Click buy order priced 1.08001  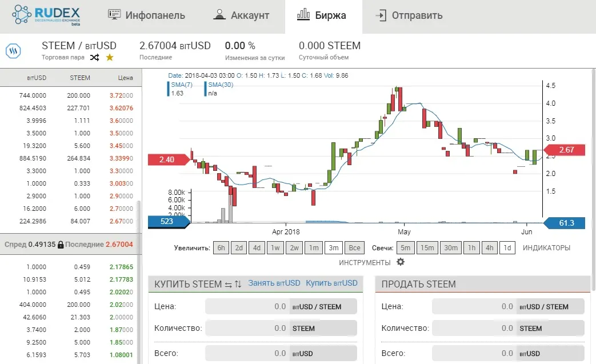point(71,354)
